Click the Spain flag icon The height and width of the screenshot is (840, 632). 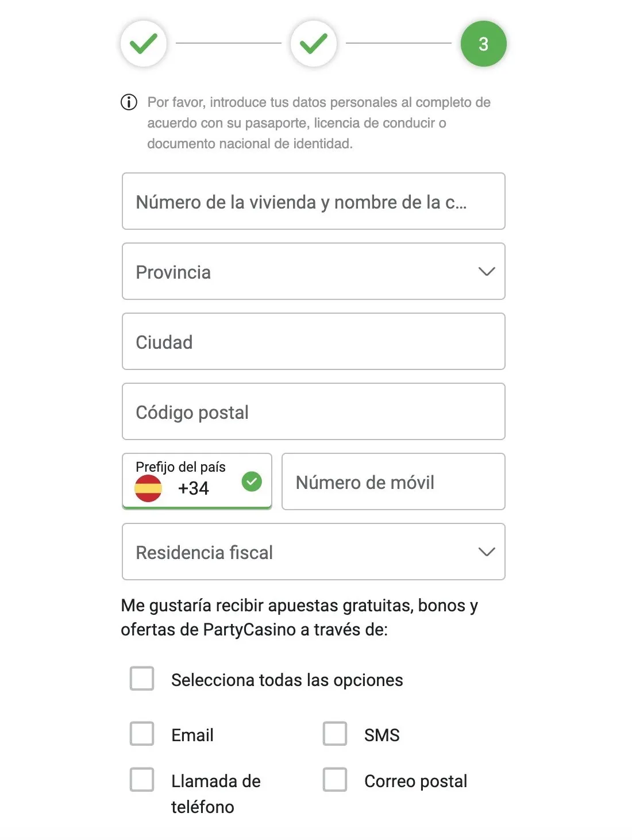148,488
